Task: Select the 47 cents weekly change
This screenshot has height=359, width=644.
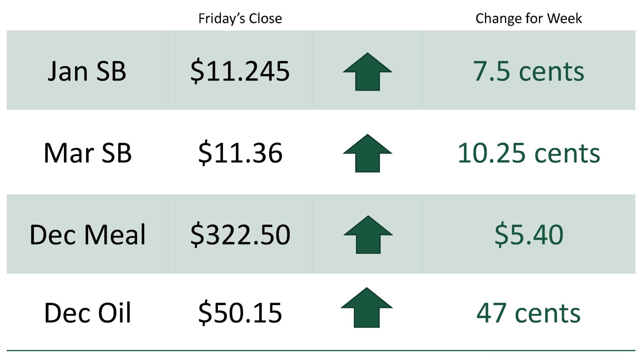Action: coord(528,313)
